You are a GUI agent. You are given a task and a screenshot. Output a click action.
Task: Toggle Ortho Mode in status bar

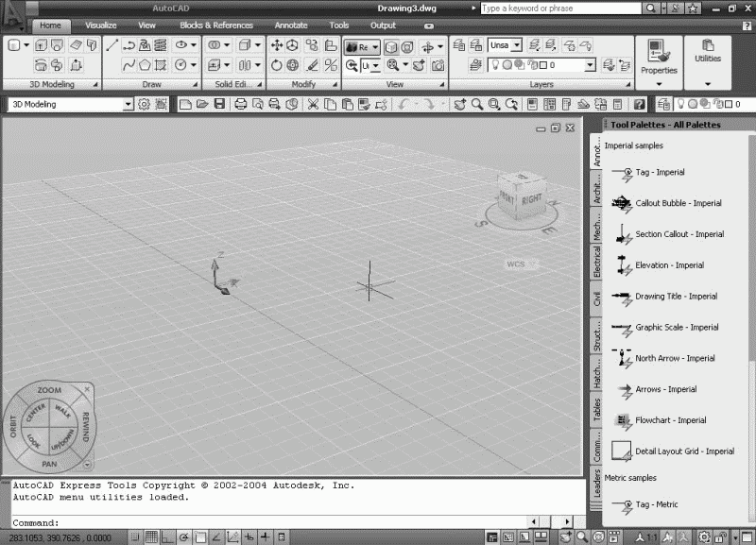tap(168, 537)
